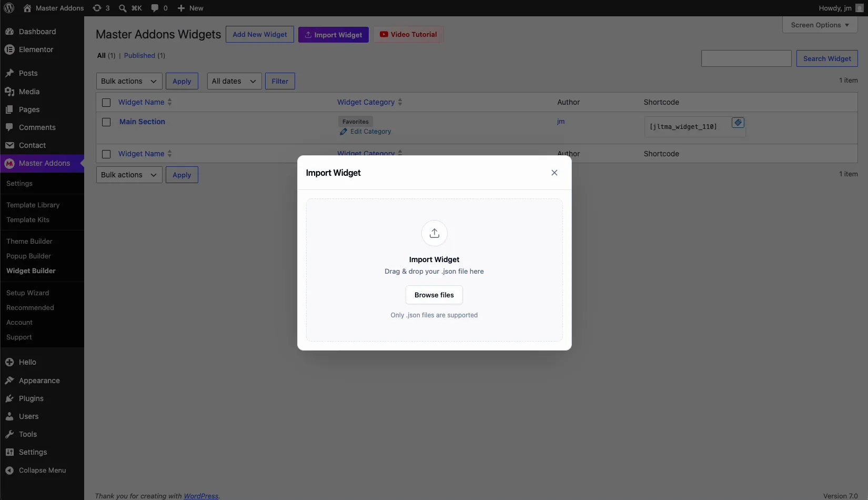Click the upload icon in Import Widget dropzone
868x500 pixels.
point(435,233)
